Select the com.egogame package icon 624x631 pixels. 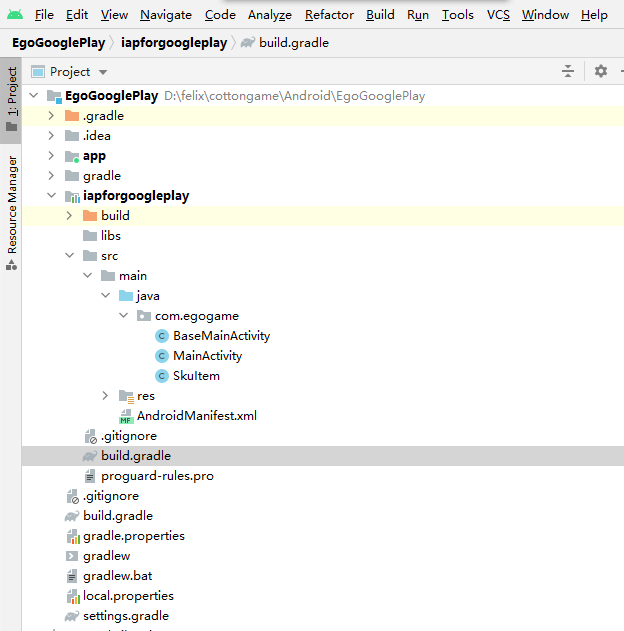pyautogui.click(x=144, y=316)
